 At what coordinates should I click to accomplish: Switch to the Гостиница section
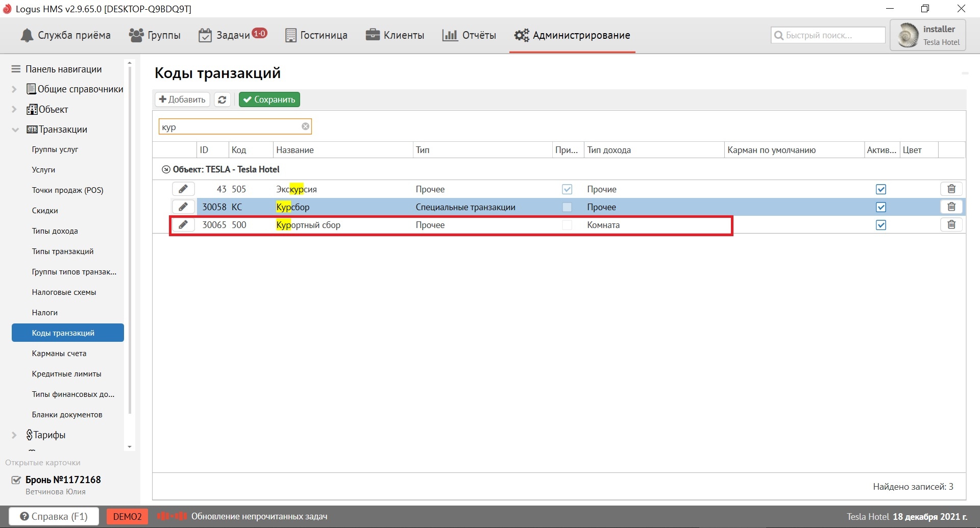click(316, 35)
